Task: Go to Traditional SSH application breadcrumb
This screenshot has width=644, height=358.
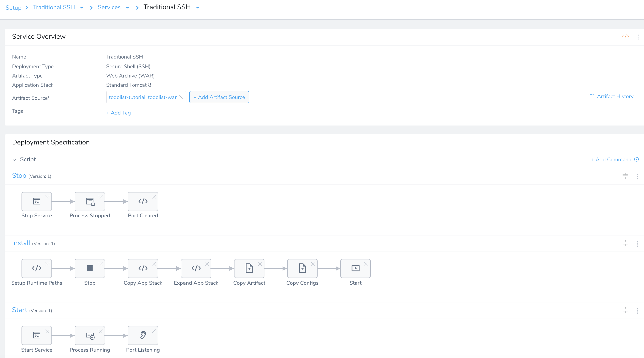Action: coord(54,7)
